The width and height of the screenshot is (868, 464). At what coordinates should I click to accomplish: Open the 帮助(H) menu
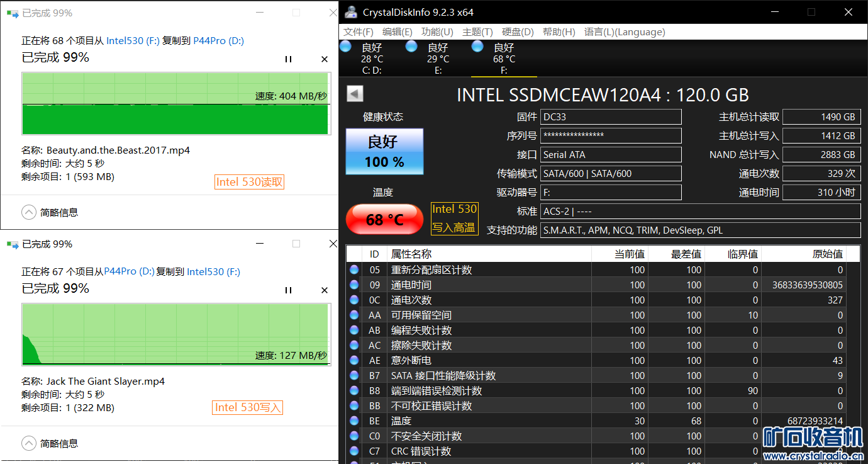559,32
